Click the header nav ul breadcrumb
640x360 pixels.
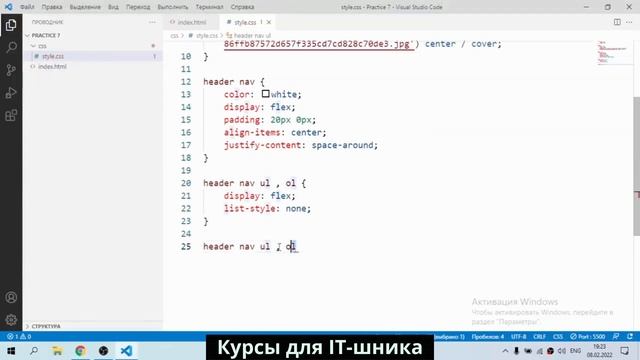tap(252, 36)
